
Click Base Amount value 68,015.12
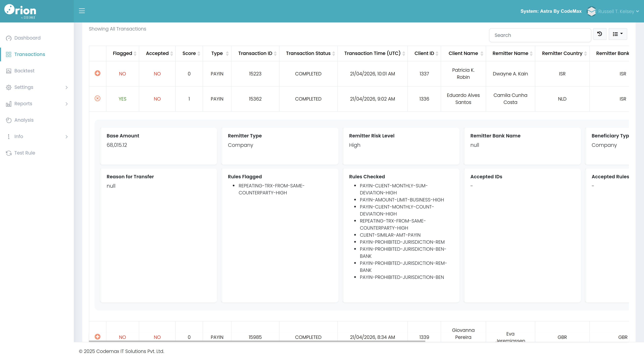coord(117,145)
